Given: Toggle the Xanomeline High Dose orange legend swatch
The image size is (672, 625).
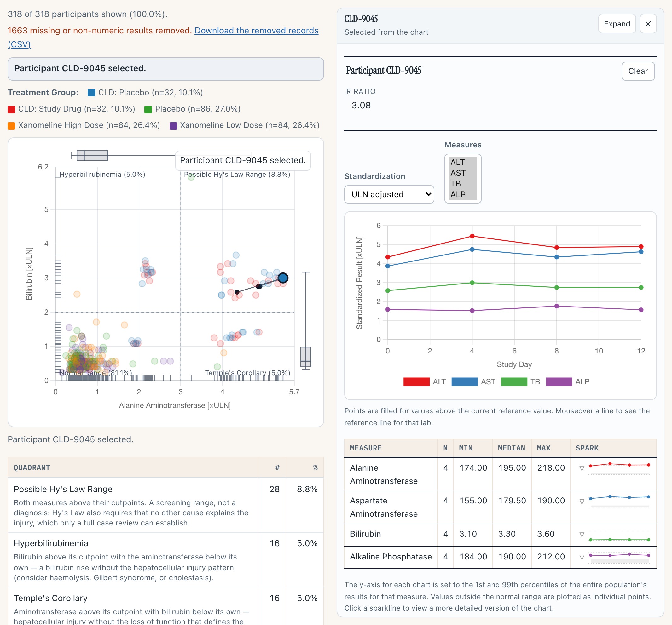Looking at the screenshot, I should pos(11,126).
